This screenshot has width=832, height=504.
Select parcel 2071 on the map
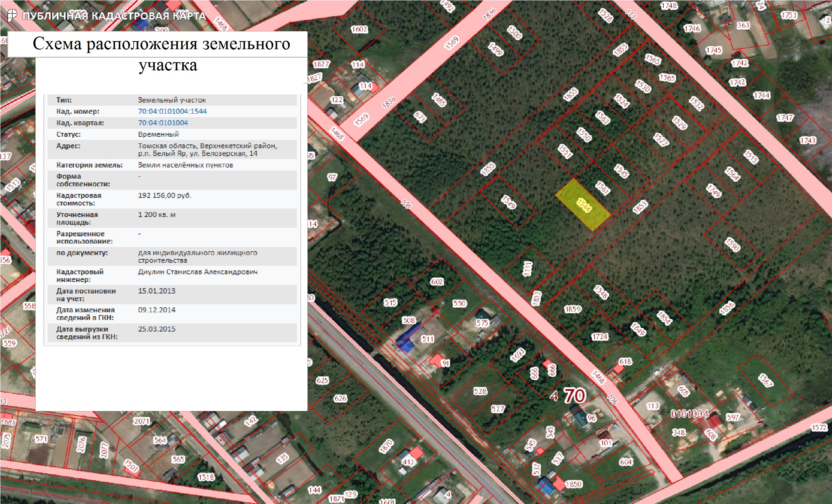142,421
